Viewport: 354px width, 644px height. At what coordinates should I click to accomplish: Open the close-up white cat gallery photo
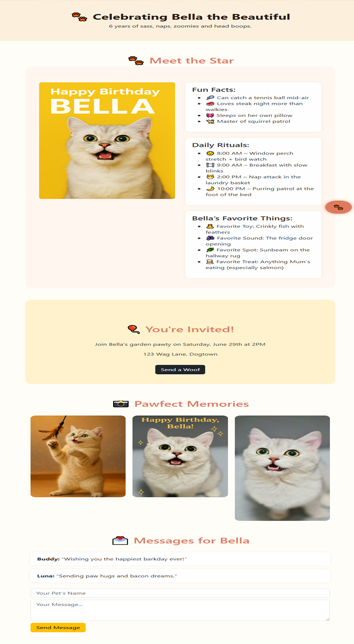pyautogui.click(x=282, y=468)
